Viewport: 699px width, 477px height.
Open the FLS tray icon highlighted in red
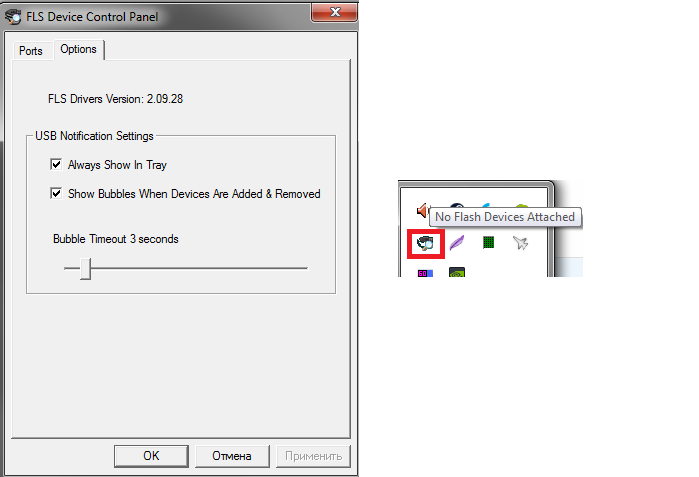pyautogui.click(x=425, y=243)
